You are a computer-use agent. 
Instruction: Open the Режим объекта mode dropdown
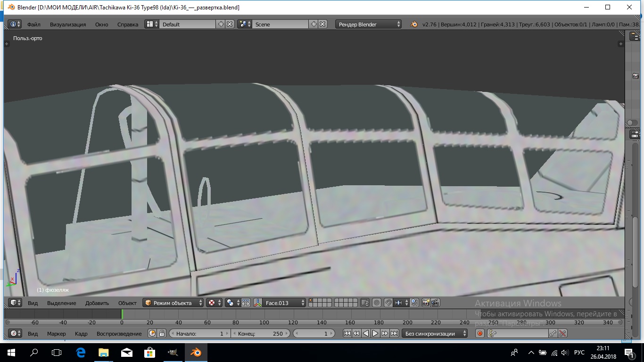[173, 303]
